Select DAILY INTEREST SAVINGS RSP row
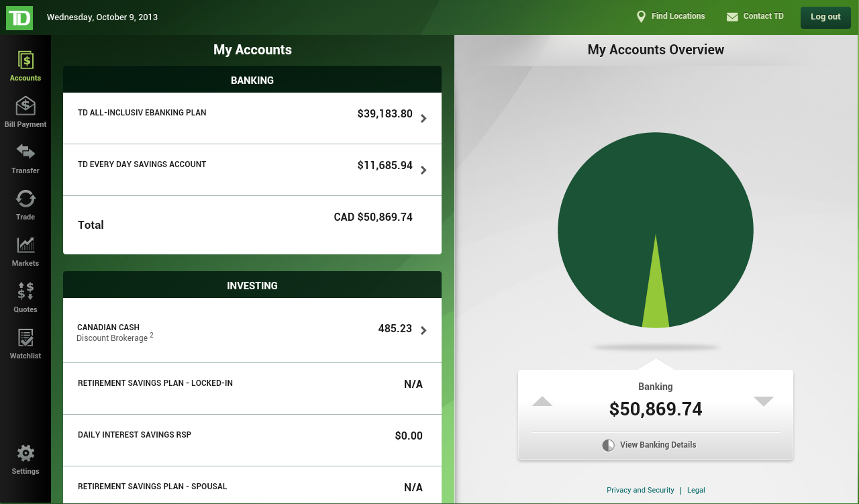 [252, 440]
